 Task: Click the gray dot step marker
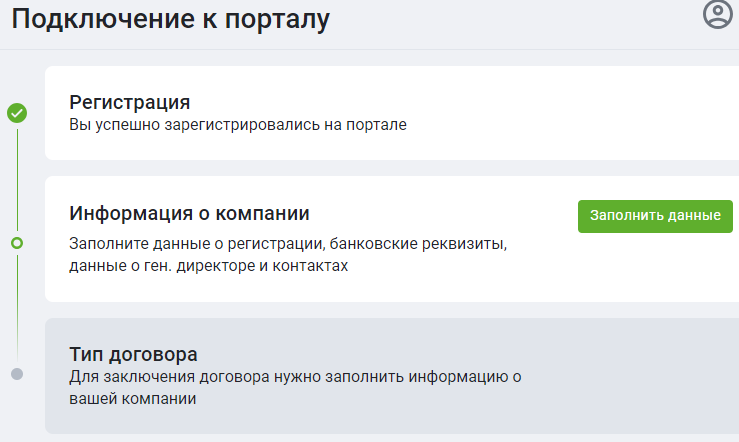point(17,374)
